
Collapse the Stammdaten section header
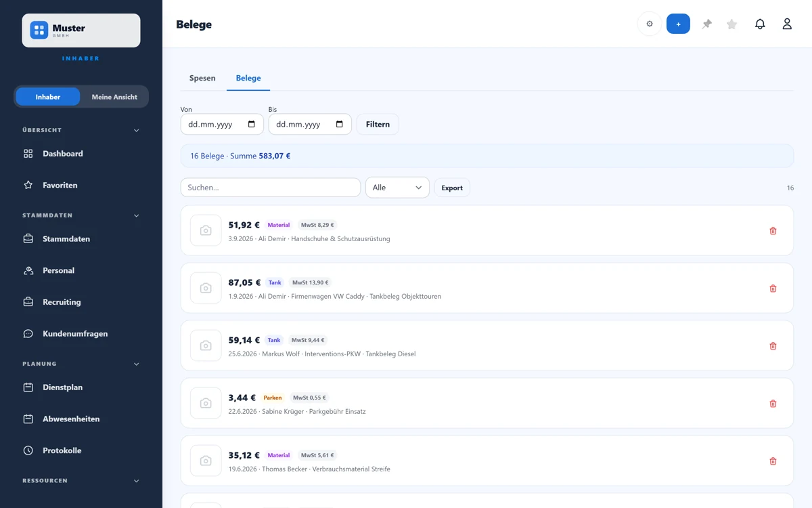pyautogui.click(x=136, y=215)
